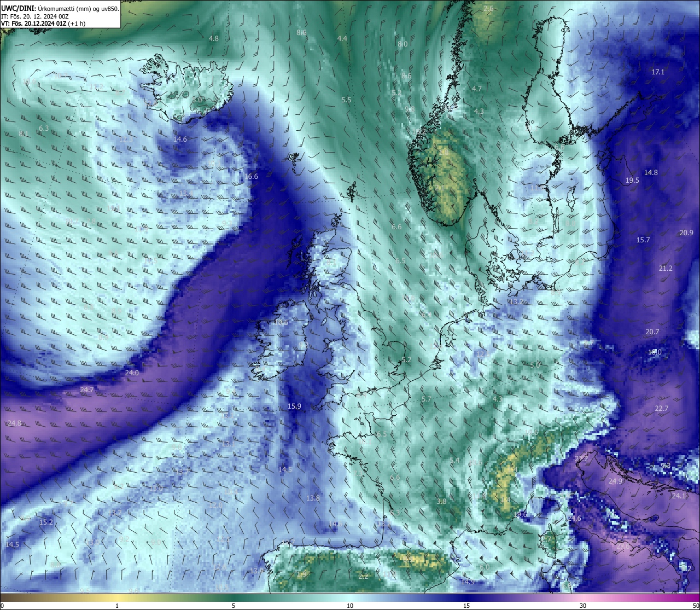
Task: Click the 21.2 value label on the map
Action: (666, 268)
